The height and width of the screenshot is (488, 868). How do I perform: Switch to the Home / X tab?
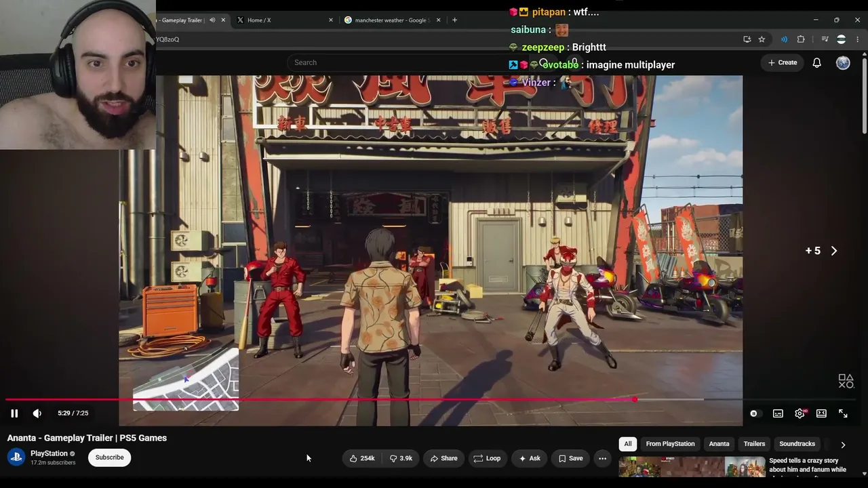coord(283,20)
